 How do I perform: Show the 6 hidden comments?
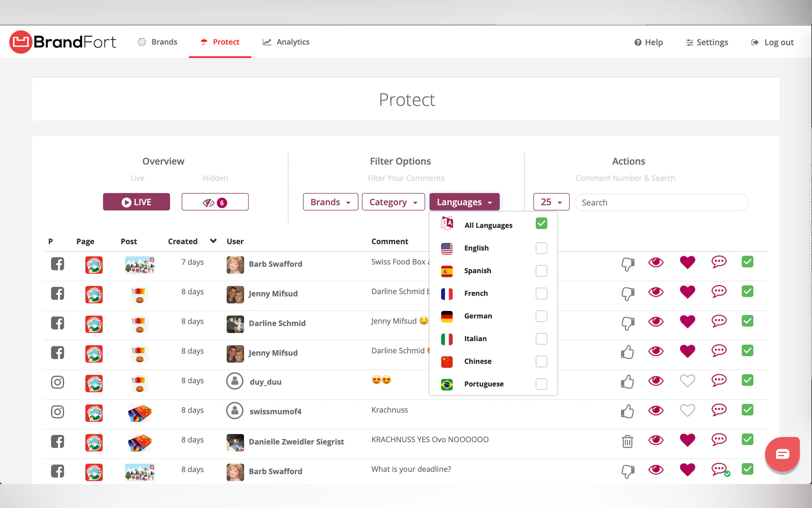pyautogui.click(x=215, y=202)
